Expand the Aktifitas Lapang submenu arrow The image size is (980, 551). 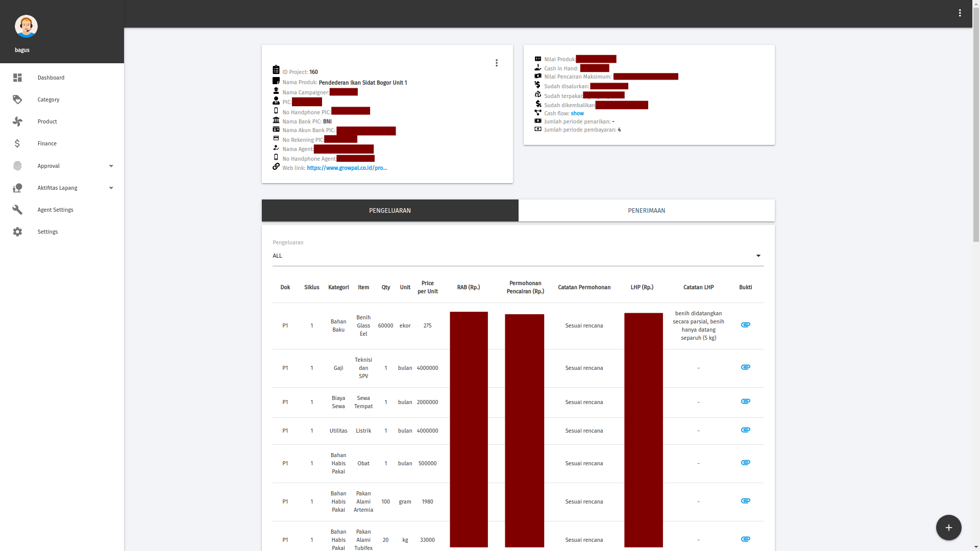[x=111, y=188]
